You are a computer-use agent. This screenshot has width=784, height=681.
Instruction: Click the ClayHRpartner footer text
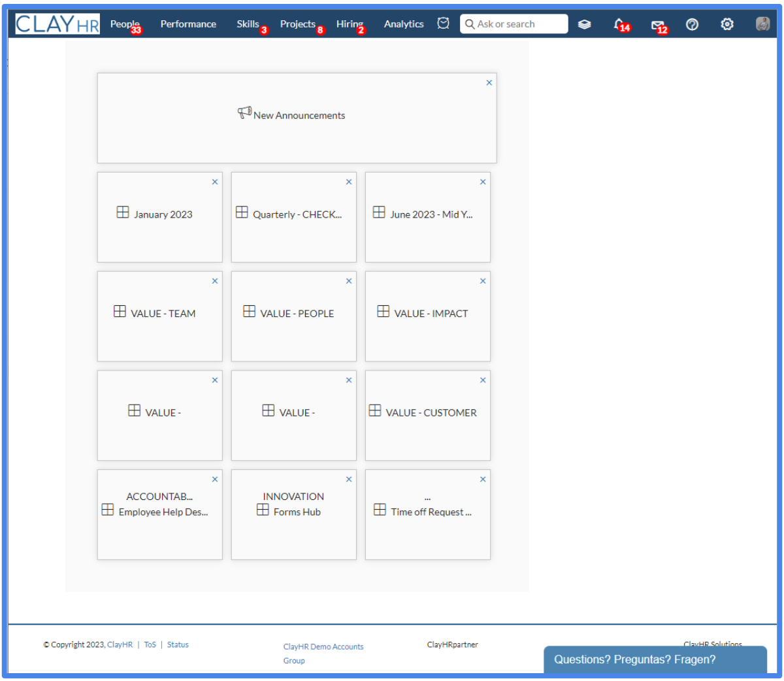[x=453, y=645]
